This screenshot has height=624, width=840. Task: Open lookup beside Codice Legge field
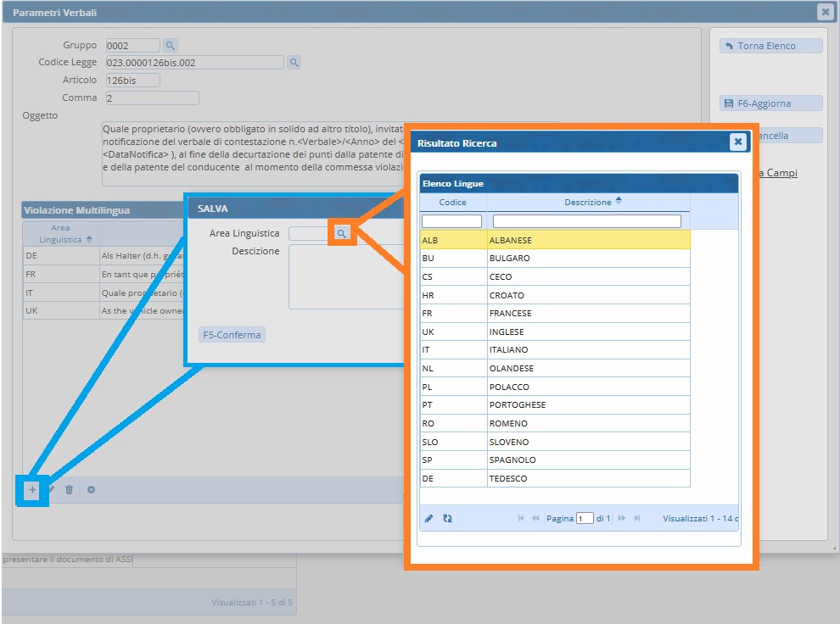pyautogui.click(x=294, y=63)
